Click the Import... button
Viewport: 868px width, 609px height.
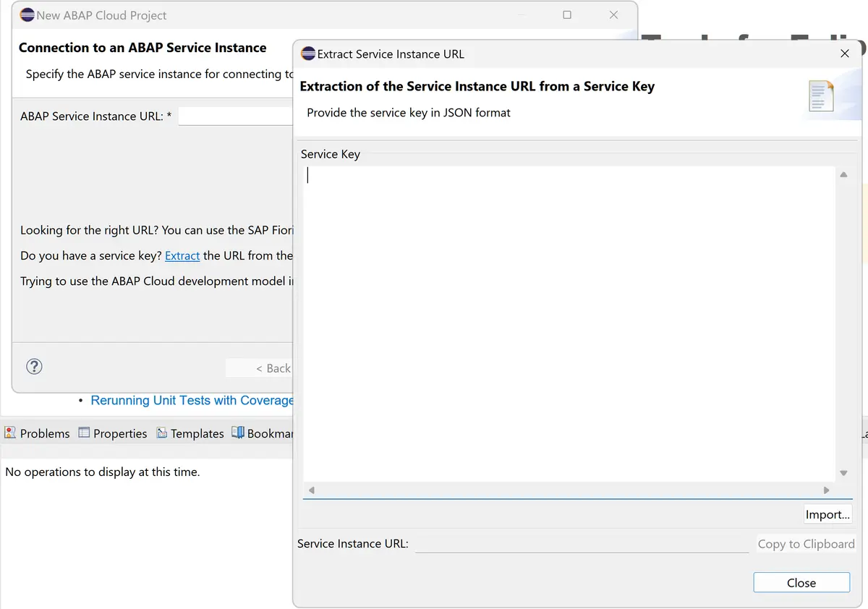click(828, 514)
